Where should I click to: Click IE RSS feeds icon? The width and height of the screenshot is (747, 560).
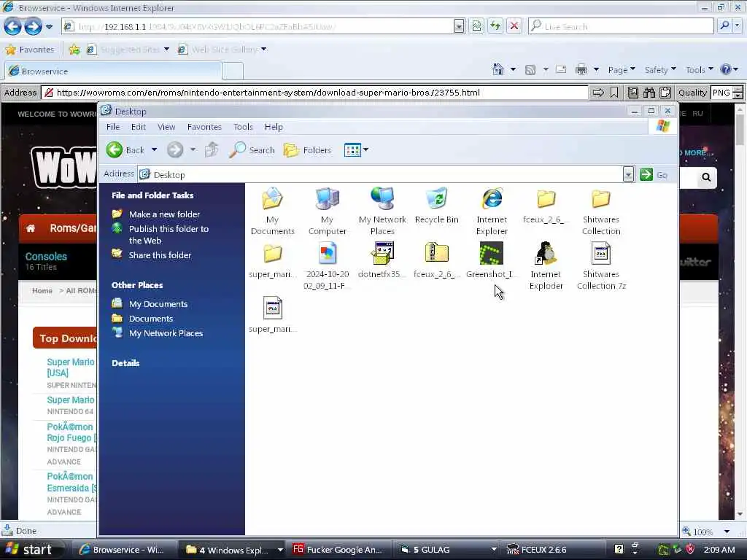click(x=530, y=70)
